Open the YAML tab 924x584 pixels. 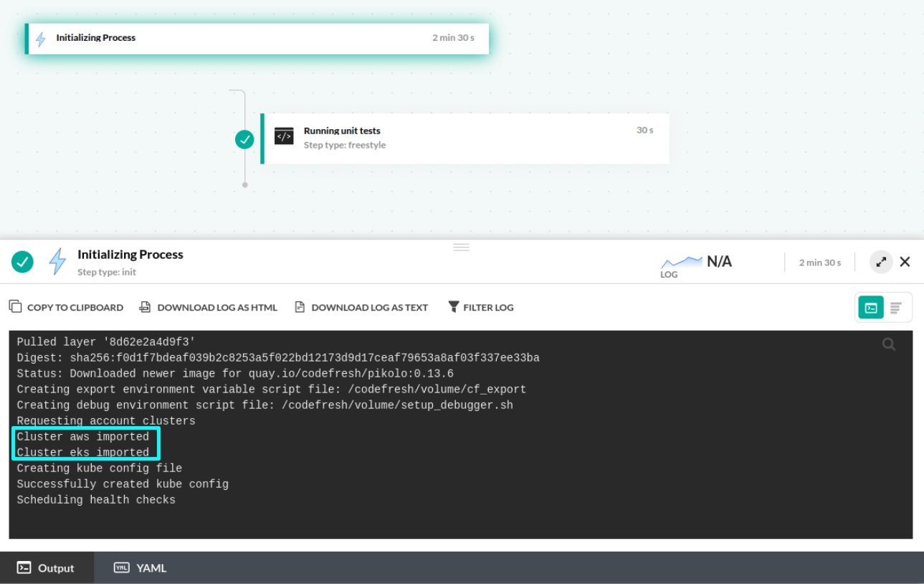140,567
